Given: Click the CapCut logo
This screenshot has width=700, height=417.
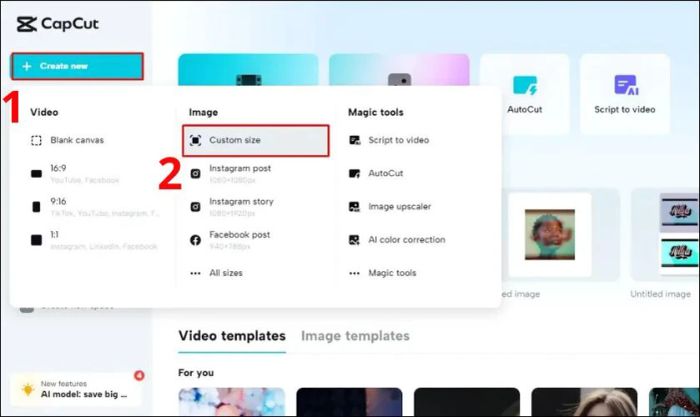Looking at the screenshot, I should click(58, 24).
